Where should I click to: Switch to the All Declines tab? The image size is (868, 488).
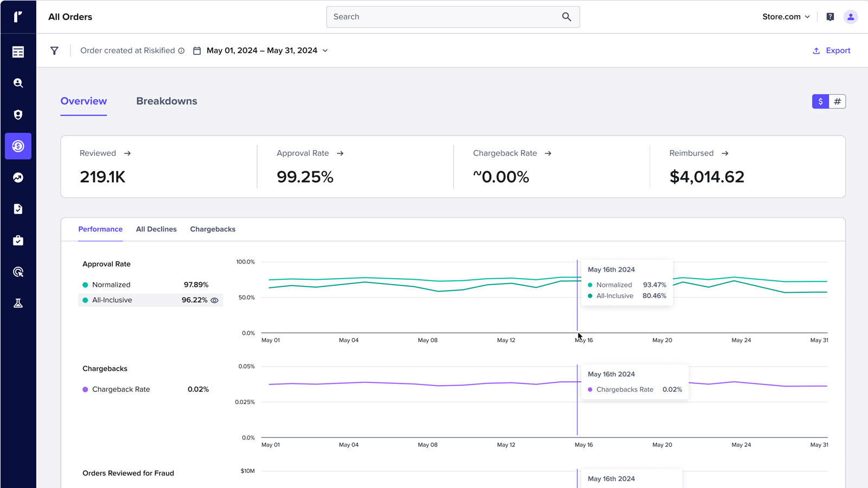point(156,229)
